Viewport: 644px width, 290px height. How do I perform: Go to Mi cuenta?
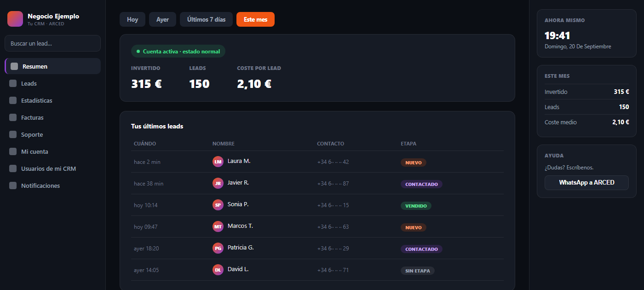pos(52,151)
